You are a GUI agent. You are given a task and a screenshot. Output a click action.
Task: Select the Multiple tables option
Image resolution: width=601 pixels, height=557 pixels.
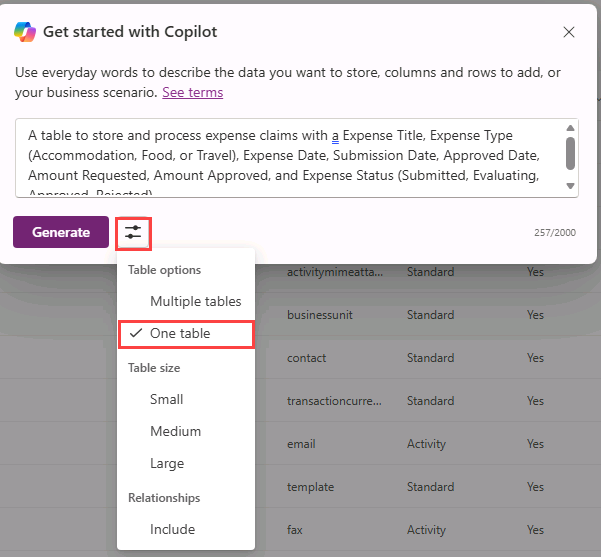pos(186,301)
